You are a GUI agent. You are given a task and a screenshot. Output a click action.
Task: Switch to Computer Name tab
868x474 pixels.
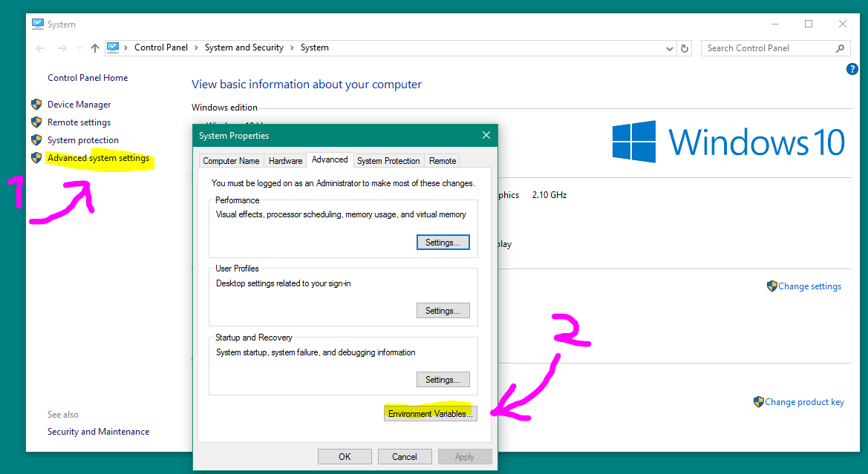pyautogui.click(x=231, y=161)
